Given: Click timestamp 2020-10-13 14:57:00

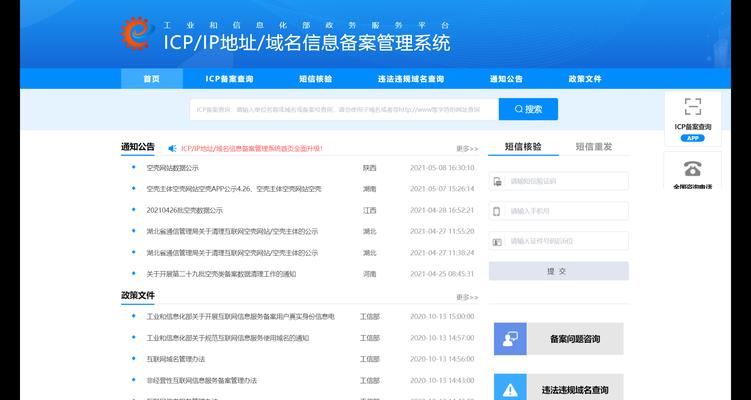Looking at the screenshot, I should coord(442,338).
